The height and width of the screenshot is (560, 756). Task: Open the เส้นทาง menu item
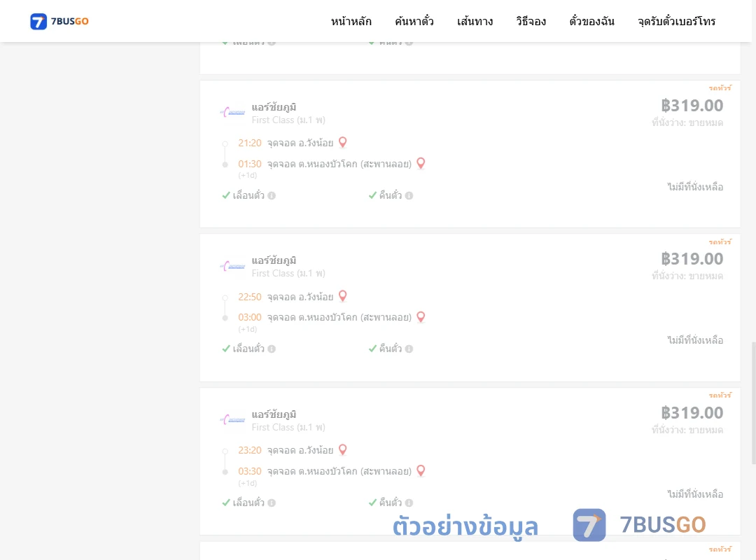click(475, 21)
